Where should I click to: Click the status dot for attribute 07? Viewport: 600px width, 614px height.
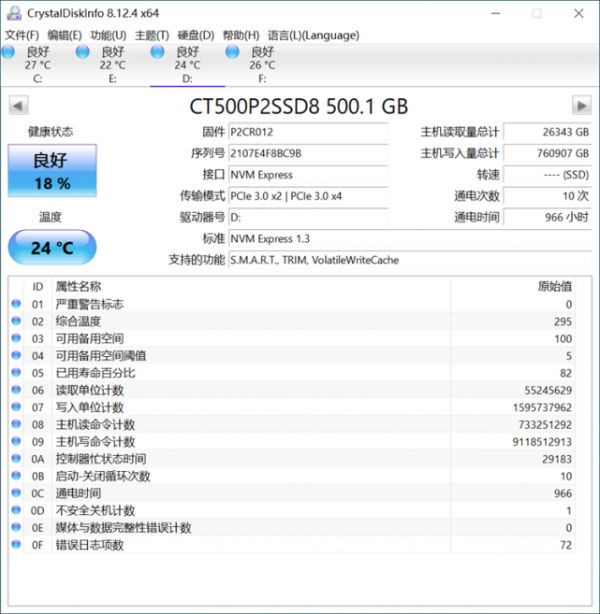pos(16,407)
